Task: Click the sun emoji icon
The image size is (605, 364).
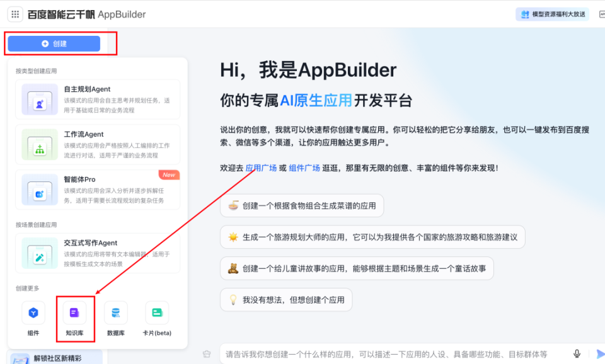Action: (233, 237)
